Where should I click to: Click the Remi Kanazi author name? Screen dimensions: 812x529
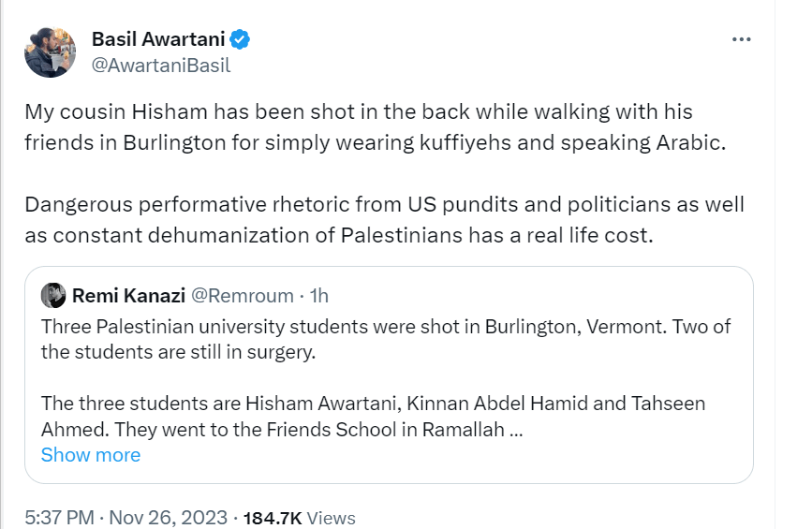[128, 296]
